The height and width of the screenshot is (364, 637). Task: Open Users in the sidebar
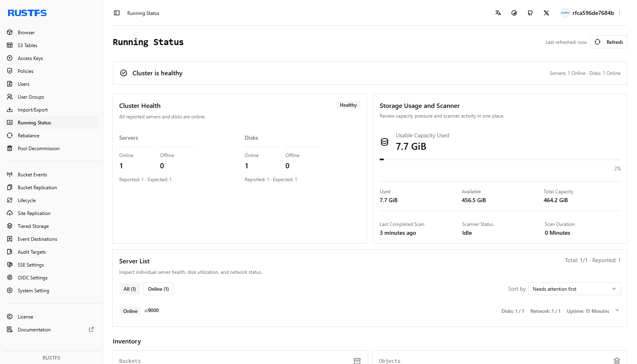(50, 84)
